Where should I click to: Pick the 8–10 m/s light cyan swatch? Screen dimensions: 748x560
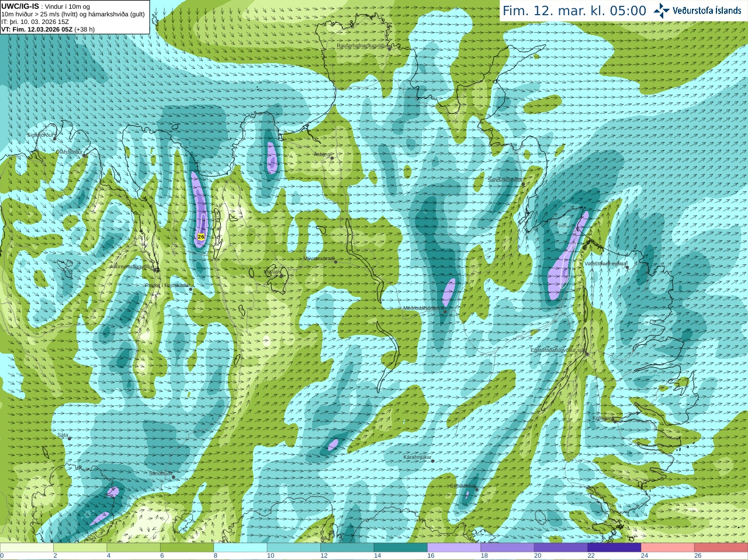point(240,548)
